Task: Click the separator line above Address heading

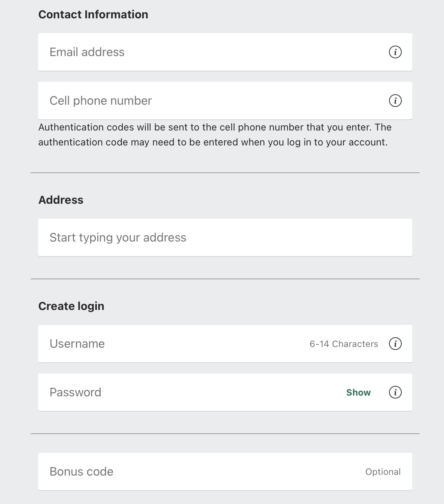Action: (x=225, y=173)
